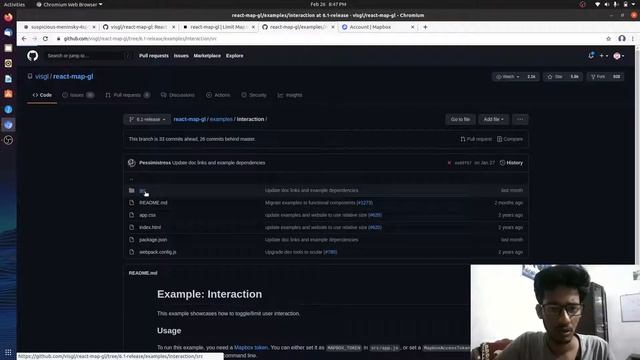
Task: Open the Chromium profile icon
Action: point(622,38)
